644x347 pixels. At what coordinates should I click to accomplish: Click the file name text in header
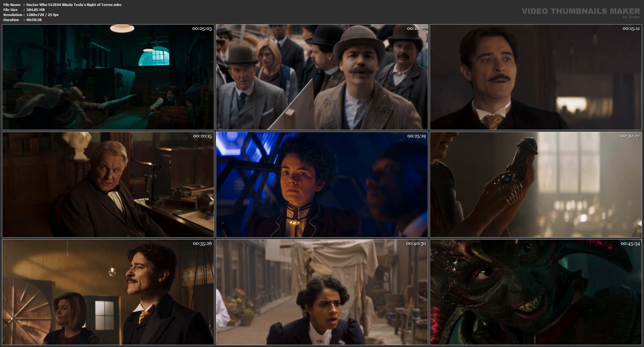(74, 5)
